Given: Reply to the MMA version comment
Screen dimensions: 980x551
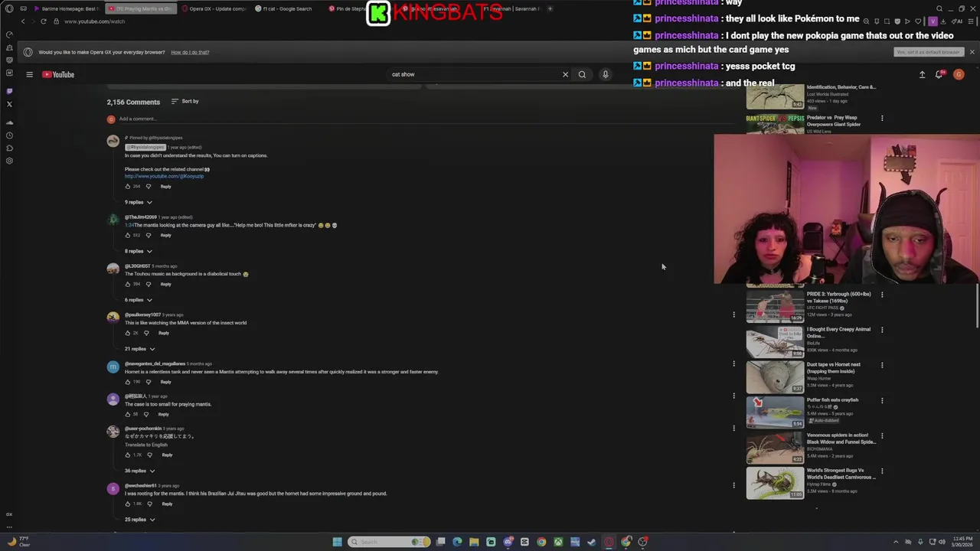Looking at the screenshot, I should click(x=164, y=334).
